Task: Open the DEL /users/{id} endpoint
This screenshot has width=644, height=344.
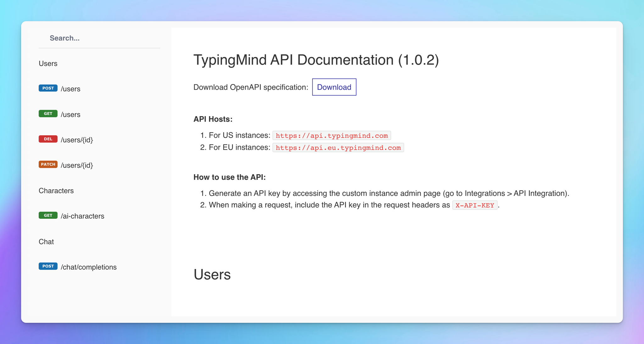Action: (66, 140)
